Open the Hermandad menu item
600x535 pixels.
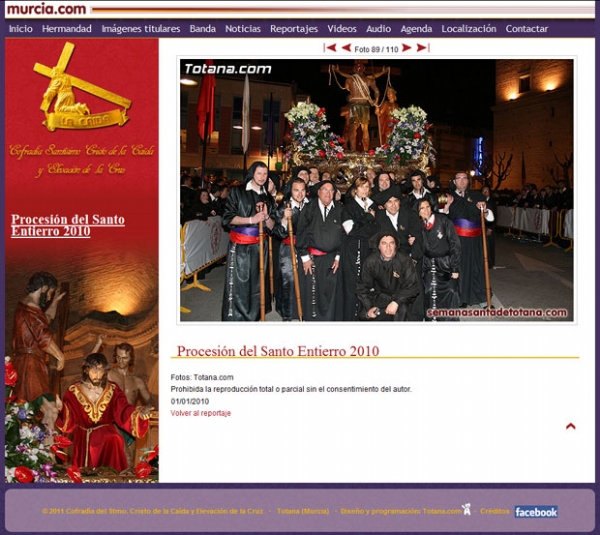point(67,29)
